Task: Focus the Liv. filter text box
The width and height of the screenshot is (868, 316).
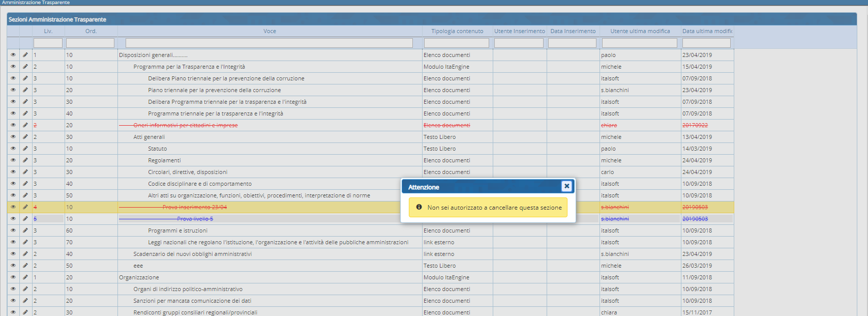Action: [x=48, y=43]
